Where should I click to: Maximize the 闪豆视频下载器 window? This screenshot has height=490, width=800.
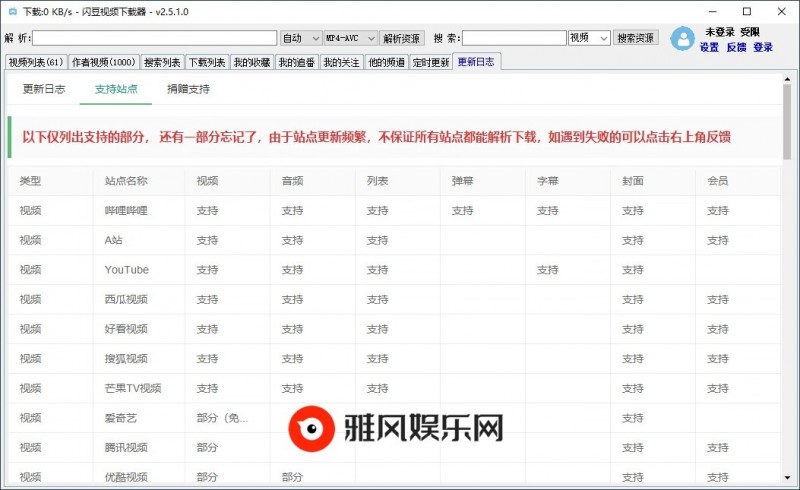click(x=747, y=11)
